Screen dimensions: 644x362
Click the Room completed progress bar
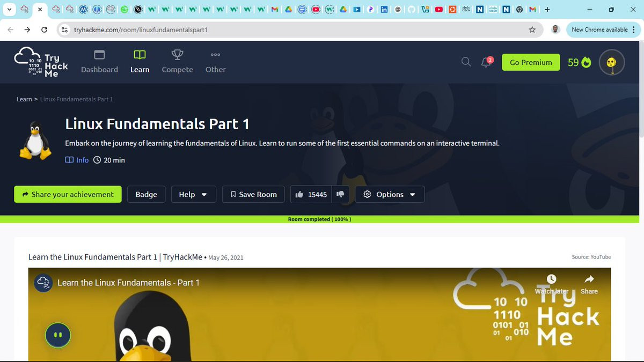319,219
